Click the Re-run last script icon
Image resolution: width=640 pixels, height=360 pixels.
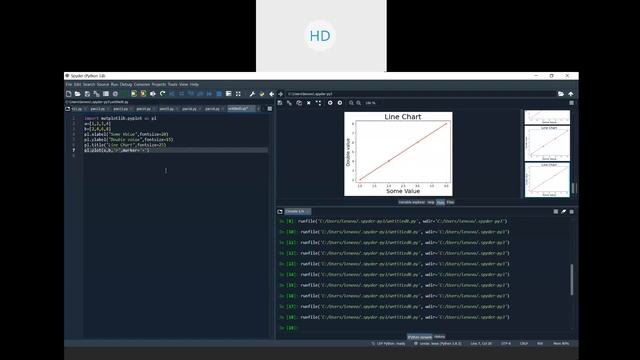[x=162, y=94]
